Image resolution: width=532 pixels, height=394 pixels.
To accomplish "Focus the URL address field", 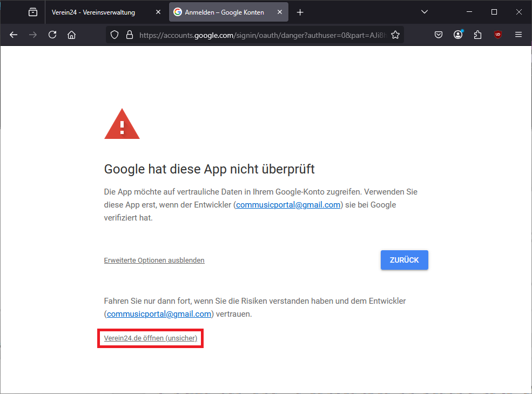I will tap(262, 35).
